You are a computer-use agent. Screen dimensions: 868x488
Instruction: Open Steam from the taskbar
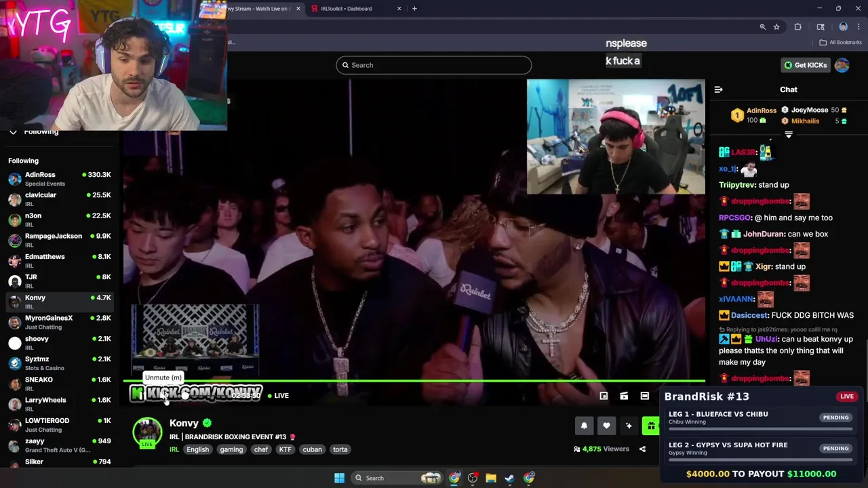[509, 478]
